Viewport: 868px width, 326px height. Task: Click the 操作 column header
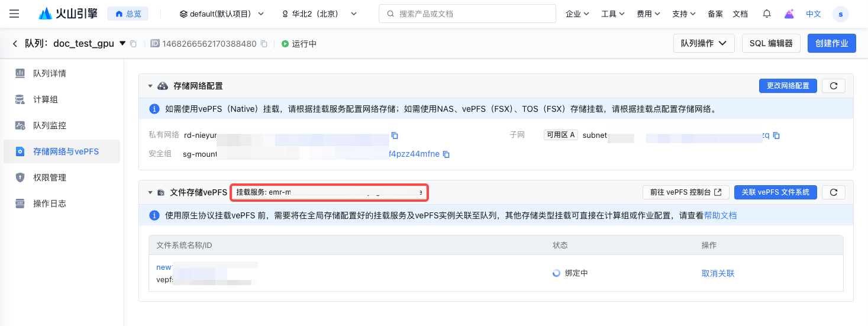pos(709,245)
